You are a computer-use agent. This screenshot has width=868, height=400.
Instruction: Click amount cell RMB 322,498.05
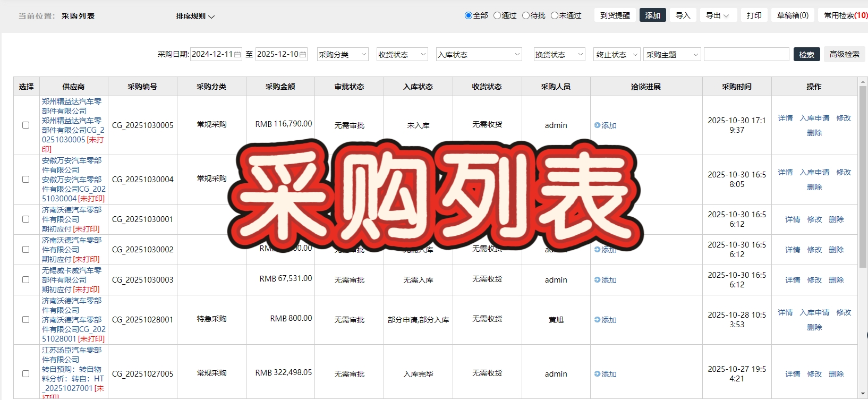[284, 372]
